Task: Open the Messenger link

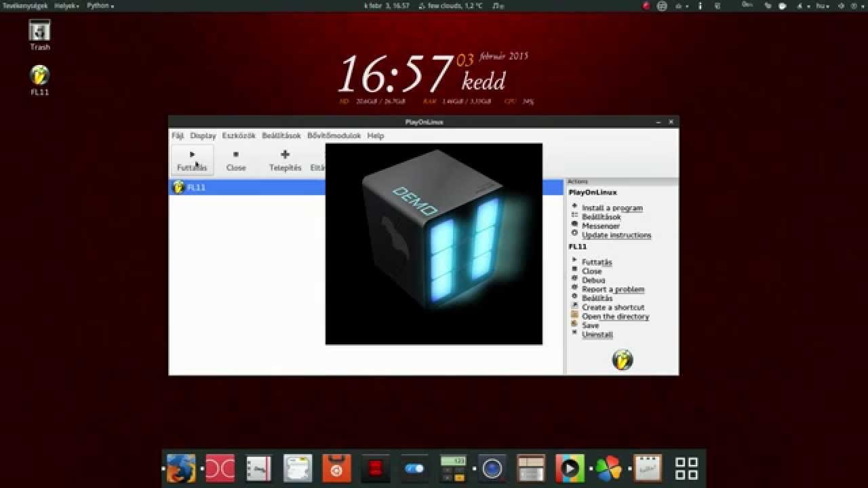Action: (x=601, y=226)
